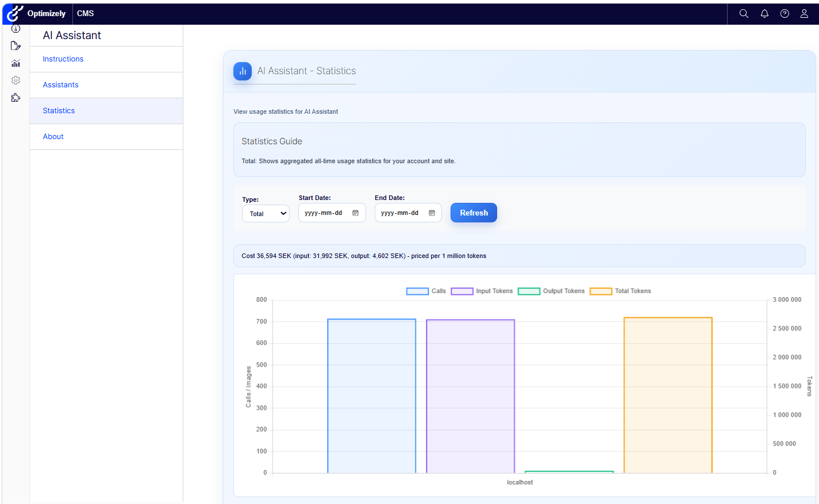
Task: Open the settings gear icon in sidebar
Action: pyautogui.click(x=16, y=80)
